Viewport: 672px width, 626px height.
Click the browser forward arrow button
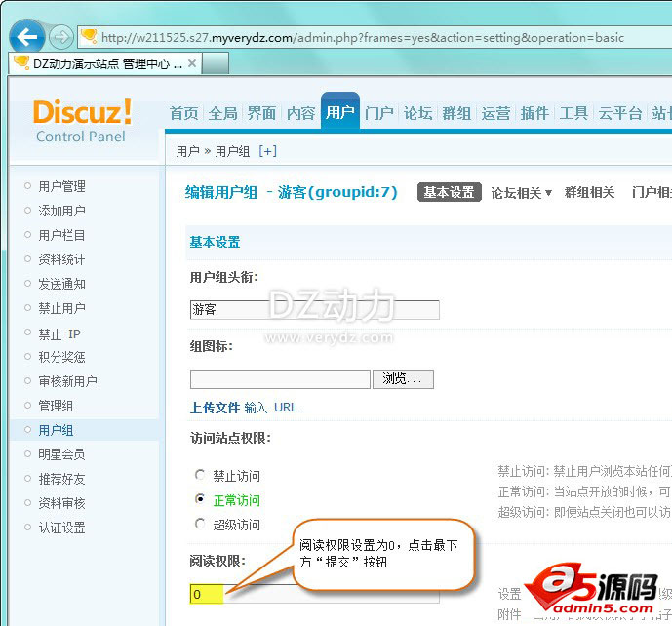(x=61, y=37)
